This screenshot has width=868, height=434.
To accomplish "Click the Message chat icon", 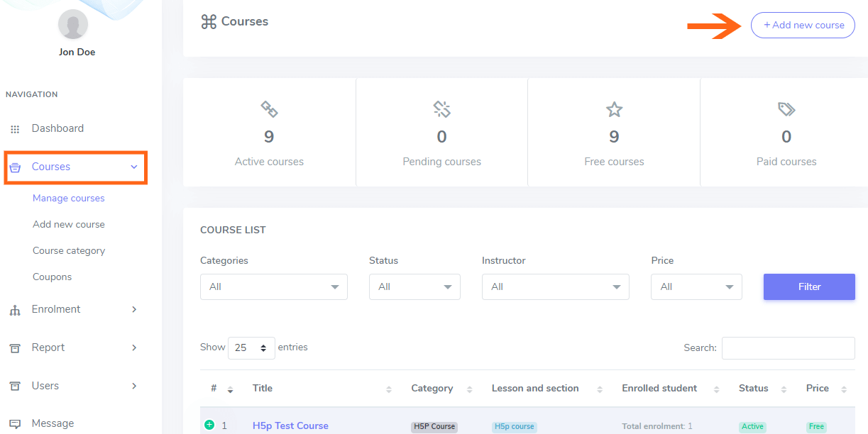I will (x=15, y=423).
